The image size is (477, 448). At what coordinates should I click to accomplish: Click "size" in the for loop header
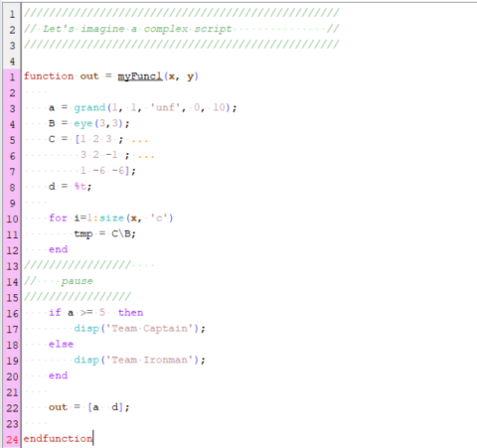(x=111, y=218)
